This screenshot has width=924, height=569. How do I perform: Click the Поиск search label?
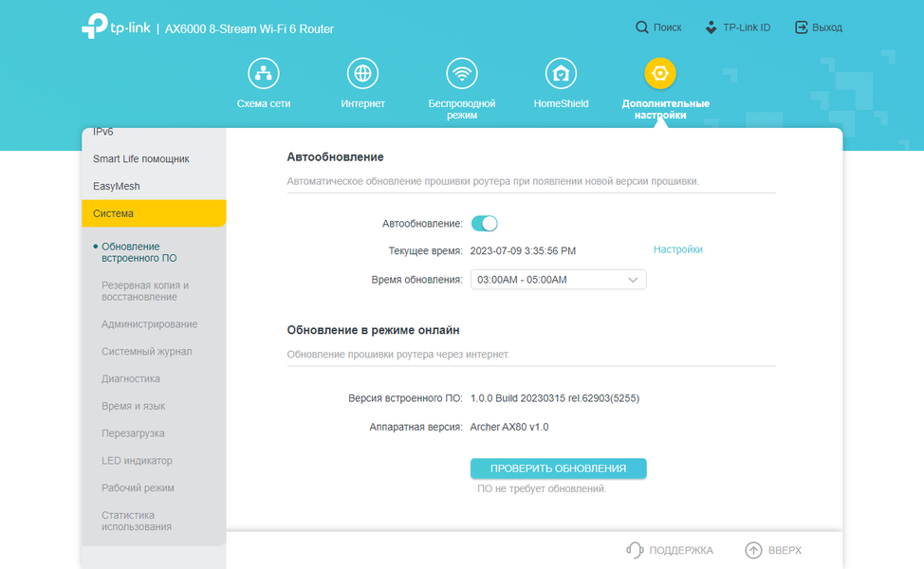pos(667,28)
